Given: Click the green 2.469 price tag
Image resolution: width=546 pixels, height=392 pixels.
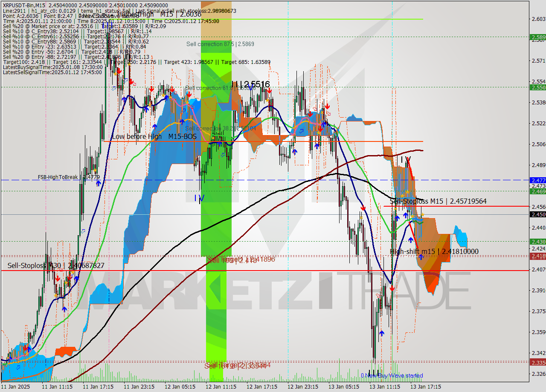Looking at the screenshot, I should [x=537, y=191].
